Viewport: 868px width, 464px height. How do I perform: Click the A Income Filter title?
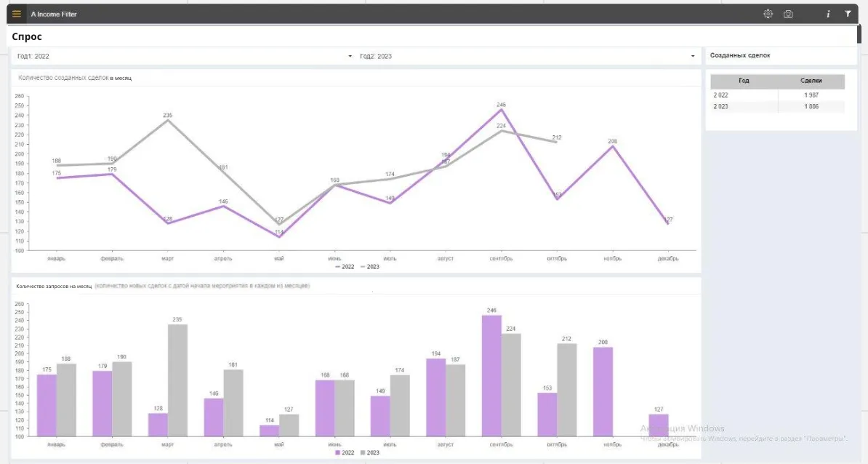click(x=54, y=14)
